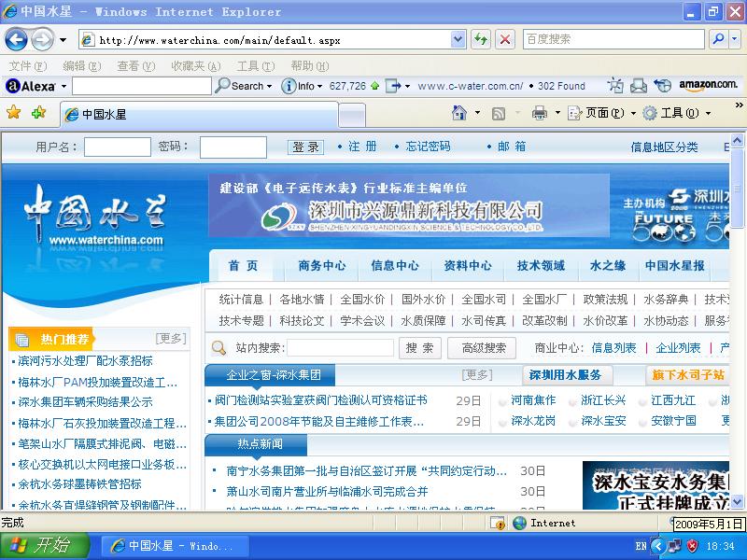Open the Tools gear icon
The image size is (747, 560).
650,113
